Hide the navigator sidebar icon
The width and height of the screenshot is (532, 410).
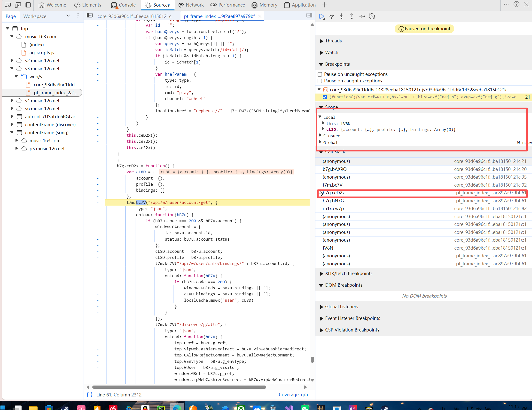(x=90, y=16)
